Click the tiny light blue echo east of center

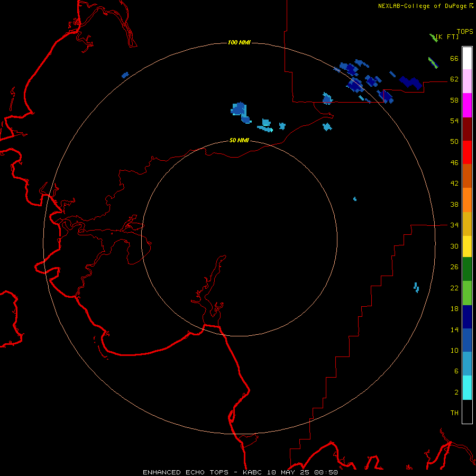(x=355, y=199)
